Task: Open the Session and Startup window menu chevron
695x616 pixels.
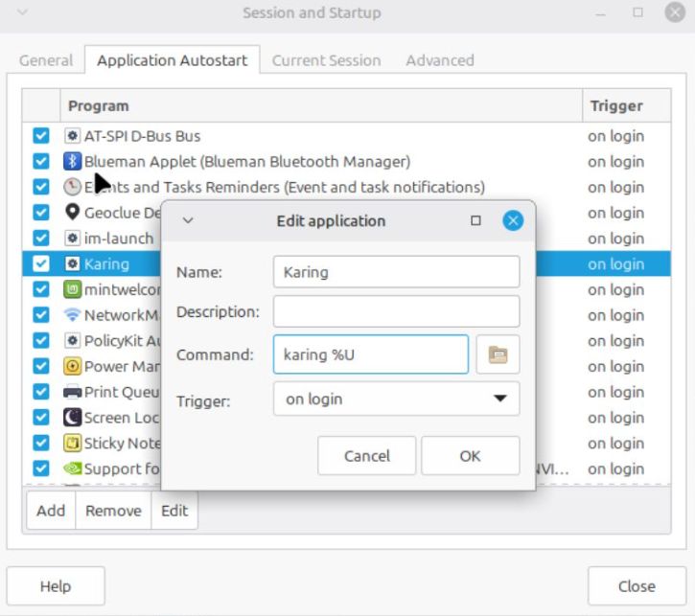Action: [x=22, y=13]
